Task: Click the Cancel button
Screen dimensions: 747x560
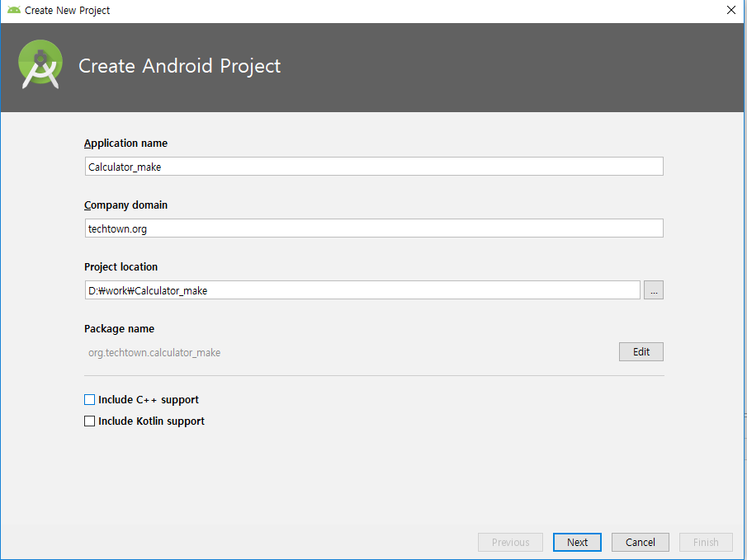Action: coord(641,542)
